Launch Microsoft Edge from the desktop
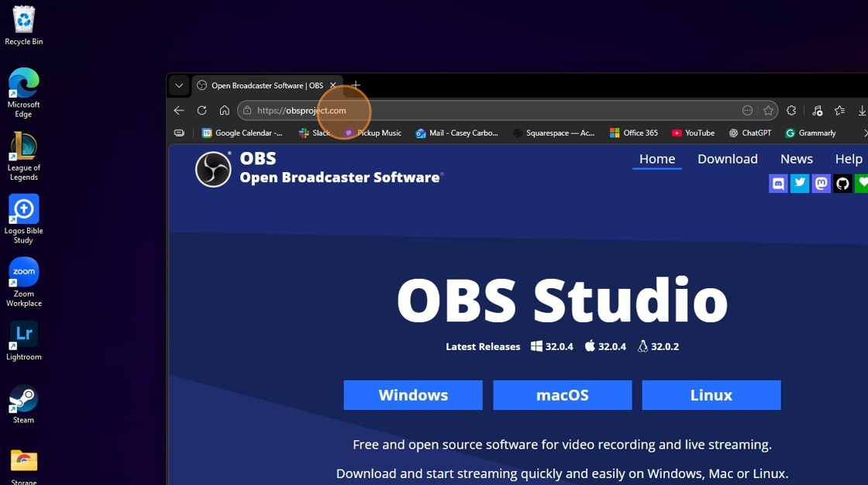Screen dimensions: 868x485 [x=23, y=92]
